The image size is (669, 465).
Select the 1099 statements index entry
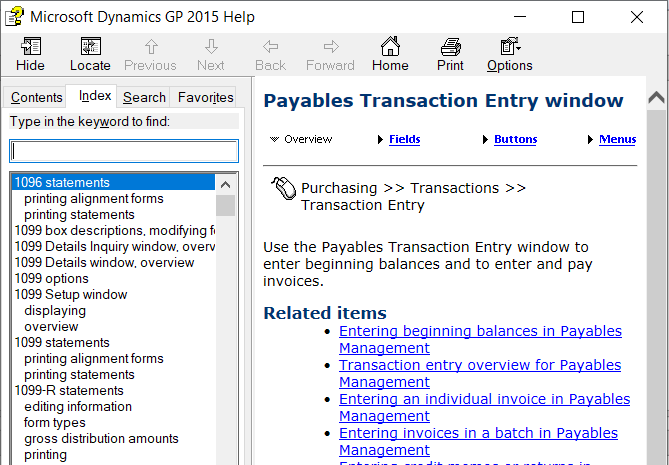(x=62, y=343)
